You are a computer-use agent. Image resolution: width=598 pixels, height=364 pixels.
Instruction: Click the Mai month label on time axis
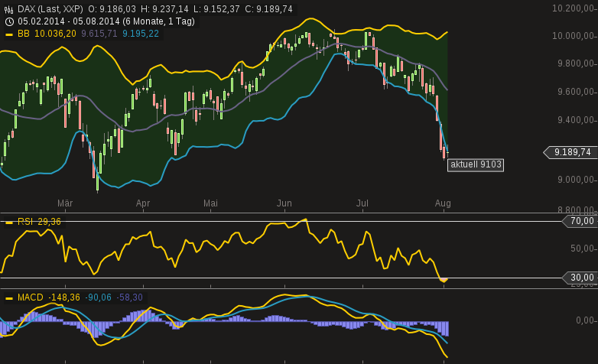pyautogui.click(x=210, y=203)
